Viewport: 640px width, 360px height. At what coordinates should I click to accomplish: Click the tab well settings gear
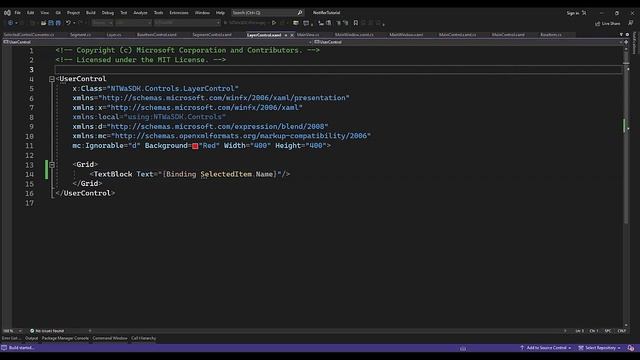(x=627, y=35)
